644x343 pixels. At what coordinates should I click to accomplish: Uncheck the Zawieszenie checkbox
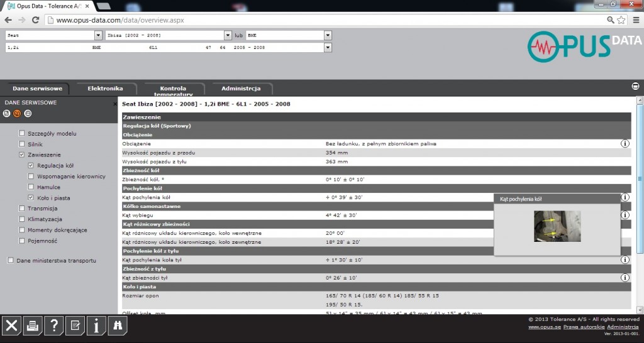coord(22,155)
